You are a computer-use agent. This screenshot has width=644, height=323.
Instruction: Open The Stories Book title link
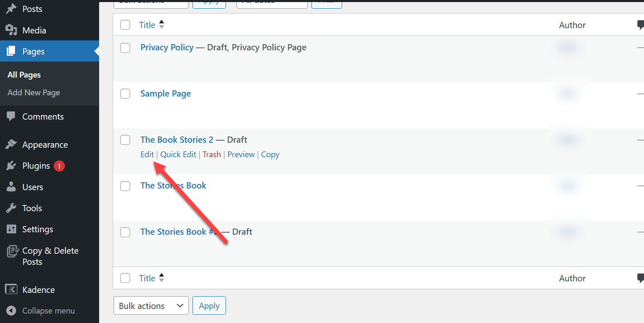[173, 186]
